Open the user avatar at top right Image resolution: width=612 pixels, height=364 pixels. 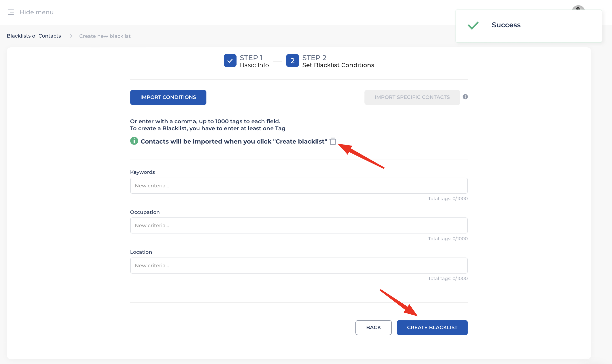tap(578, 8)
